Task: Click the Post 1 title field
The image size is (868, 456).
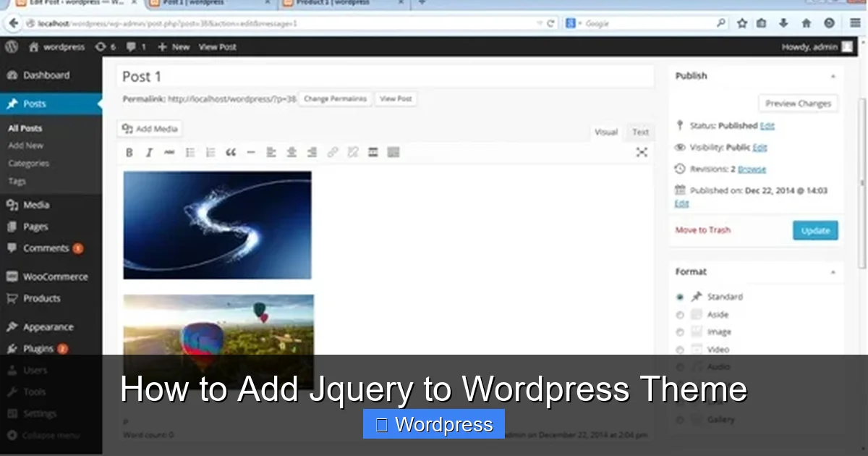Action: tap(385, 77)
